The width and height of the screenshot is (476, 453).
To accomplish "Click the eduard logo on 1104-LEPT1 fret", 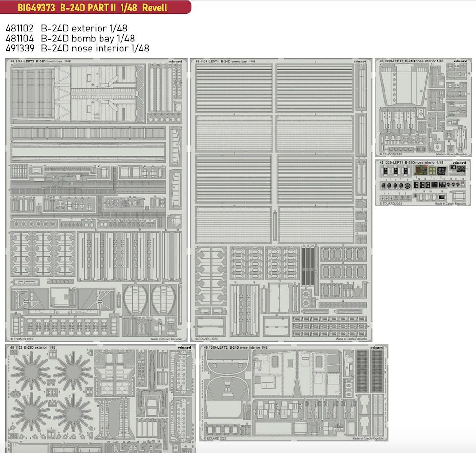I will click(x=361, y=62).
